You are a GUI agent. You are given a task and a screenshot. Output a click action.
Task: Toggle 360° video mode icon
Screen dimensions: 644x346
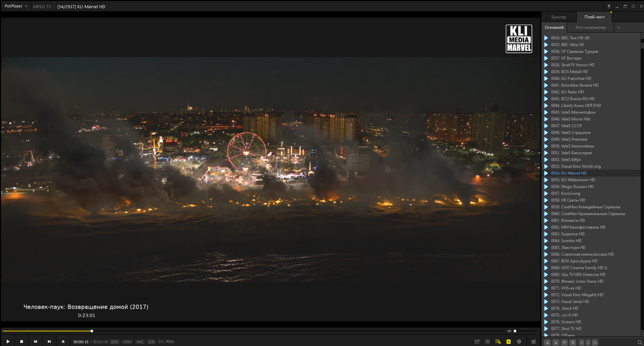click(477, 341)
